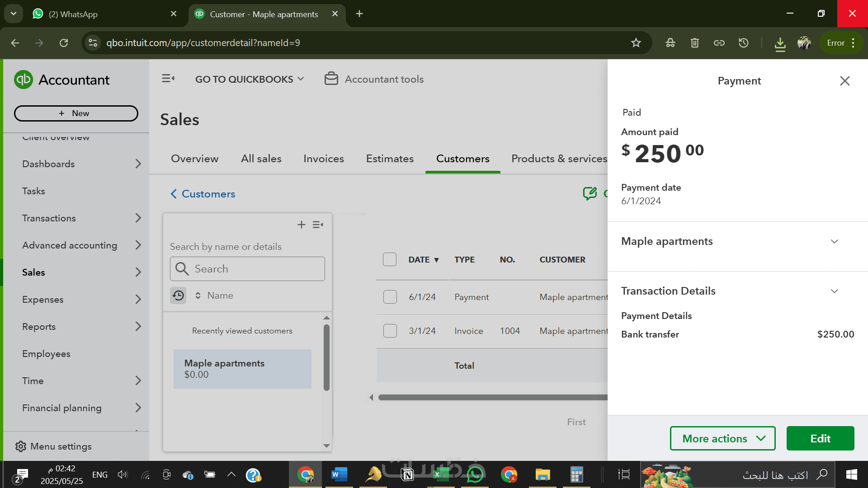Click the Accountant tools briefcase icon
Screen dimensions: 868x488
click(x=331, y=79)
